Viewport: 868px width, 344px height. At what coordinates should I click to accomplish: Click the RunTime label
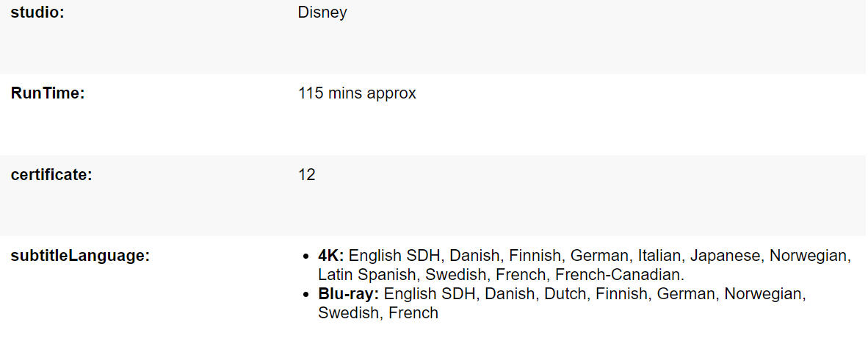pyautogui.click(x=48, y=93)
